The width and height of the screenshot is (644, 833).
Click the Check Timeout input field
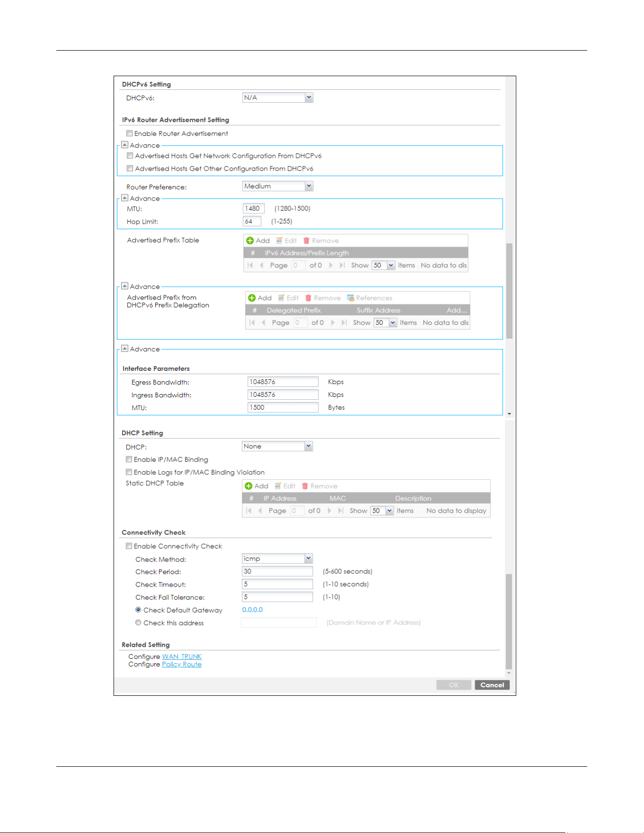click(x=277, y=584)
